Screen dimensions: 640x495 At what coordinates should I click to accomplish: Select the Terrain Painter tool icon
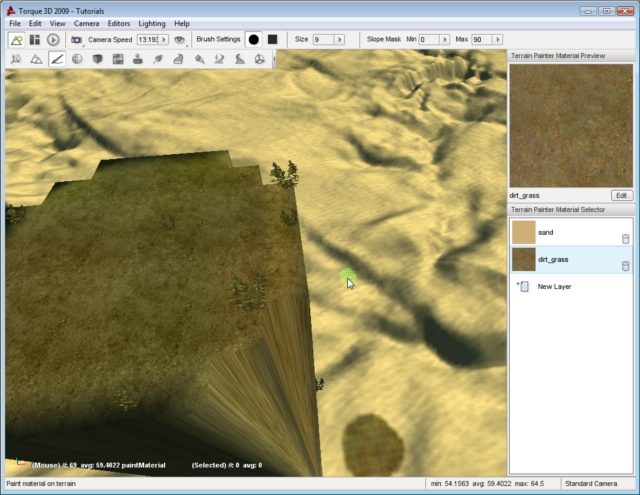click(57, 60)
